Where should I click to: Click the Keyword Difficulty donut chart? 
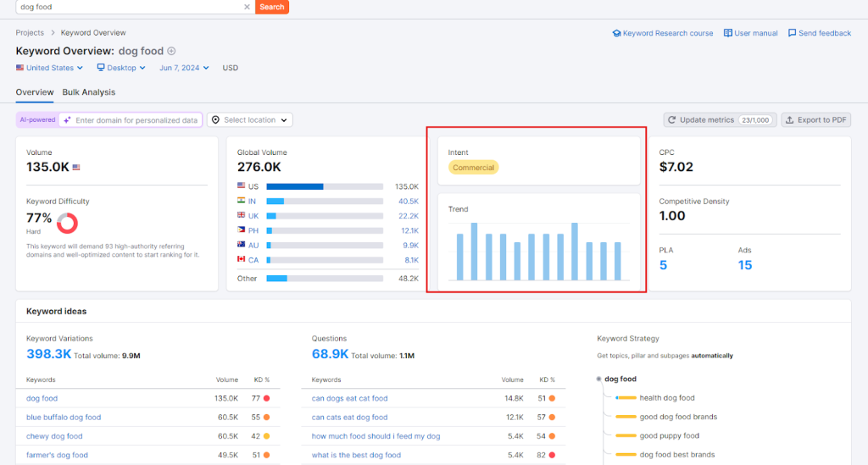(x=67, y=224)
